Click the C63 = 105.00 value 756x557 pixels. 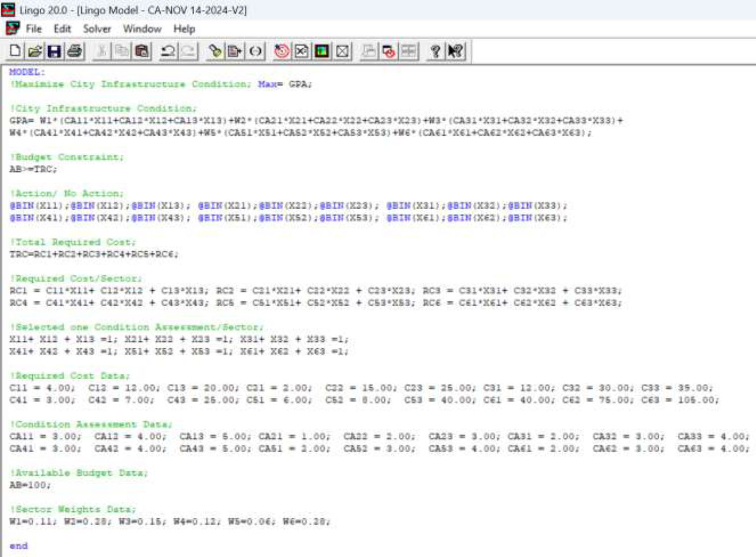click(680, 400)
